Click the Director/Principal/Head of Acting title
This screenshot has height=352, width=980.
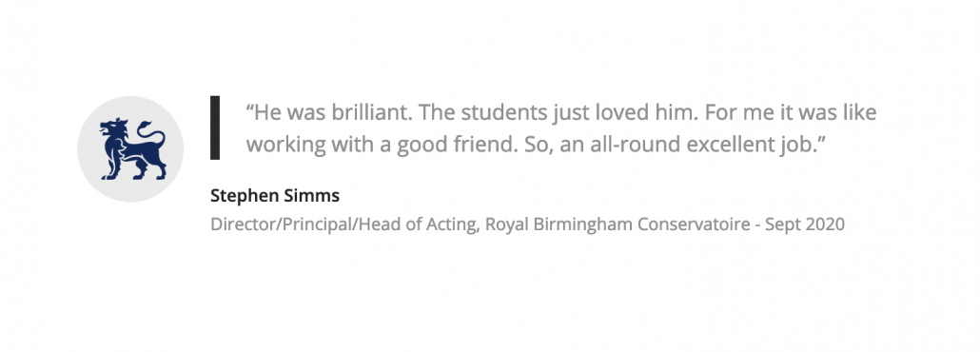pyautogui.click(x=344, y=225)
